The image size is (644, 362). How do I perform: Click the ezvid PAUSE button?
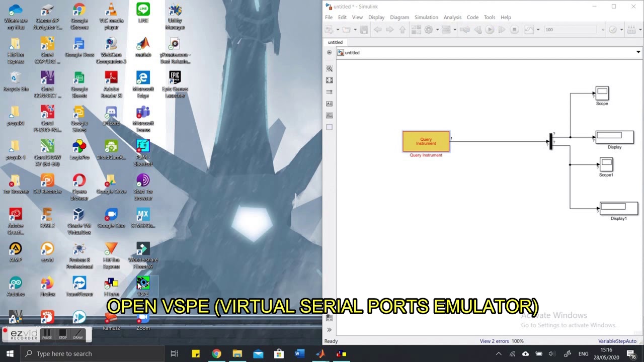(47, 334)
